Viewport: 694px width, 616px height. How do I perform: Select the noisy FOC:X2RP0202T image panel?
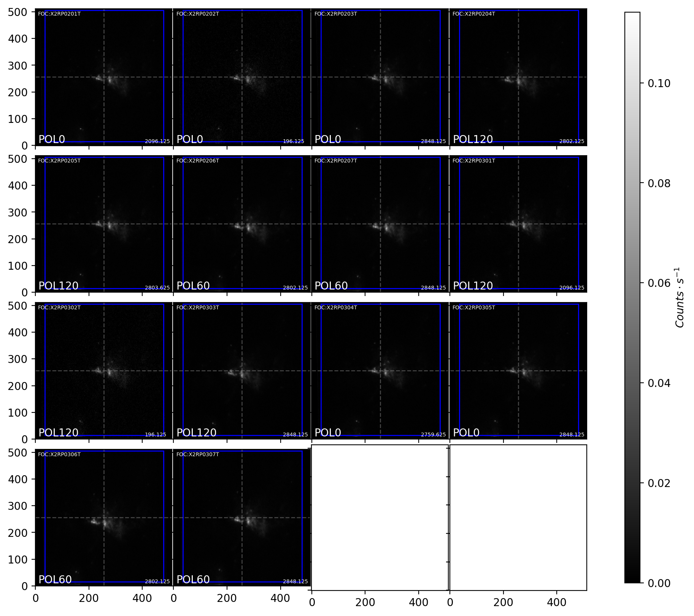pyautogui.click(x=242, y=77)
